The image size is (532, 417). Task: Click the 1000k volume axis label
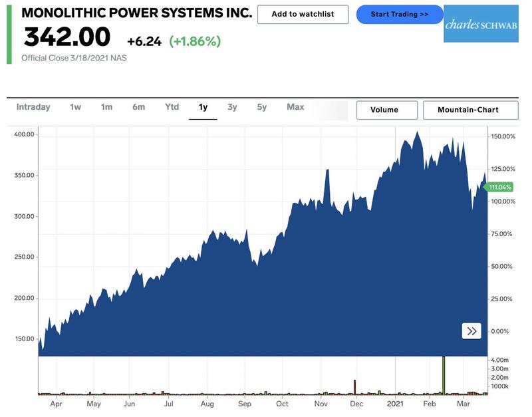coord(499,386)
